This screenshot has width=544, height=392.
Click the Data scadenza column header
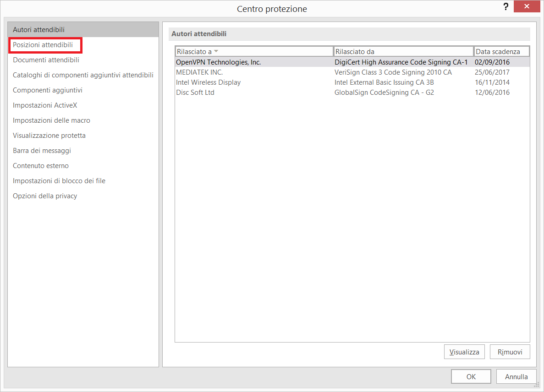click(502, 51)
